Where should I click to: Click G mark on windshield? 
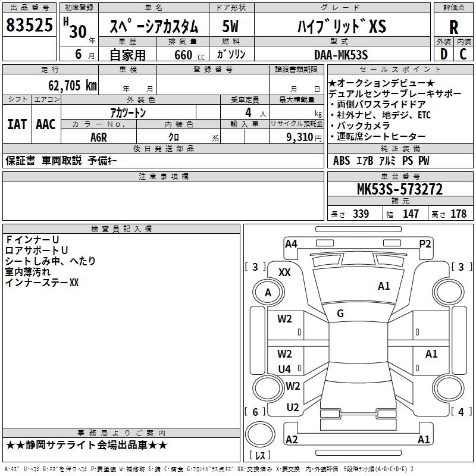pos(340,314)
